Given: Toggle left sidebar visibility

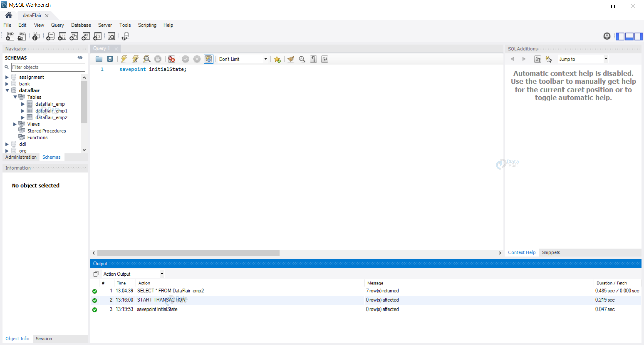Looking at the screenshot, I should (x=620, y=36).
